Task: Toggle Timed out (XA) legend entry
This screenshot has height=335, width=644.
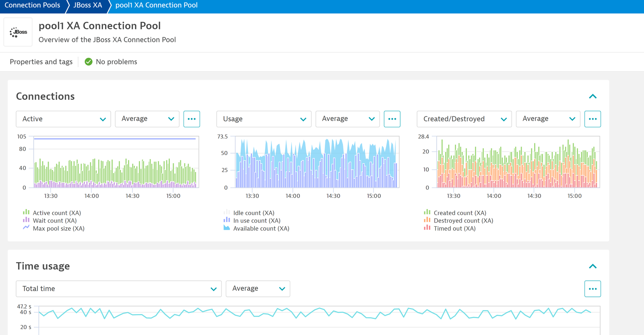Action: [450, 228]
